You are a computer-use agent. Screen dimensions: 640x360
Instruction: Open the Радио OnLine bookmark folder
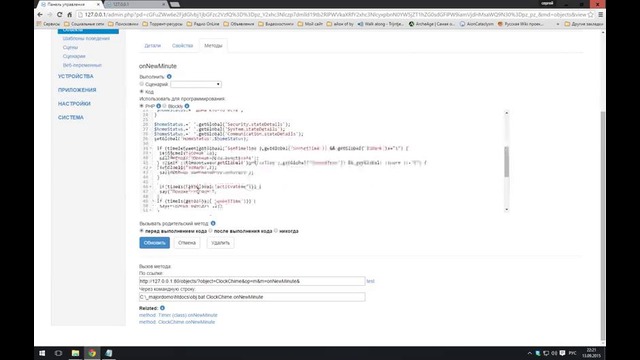pyautogui.click(x=203, y=24)
